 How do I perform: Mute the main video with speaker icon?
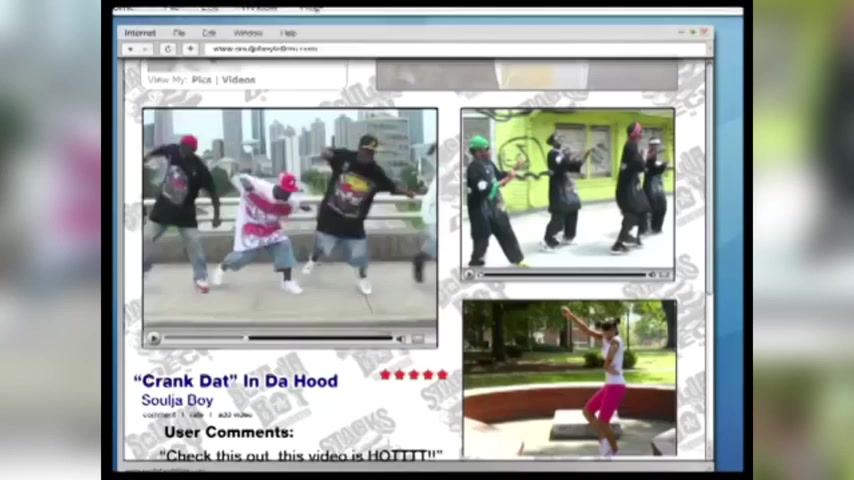click(400, 339)
